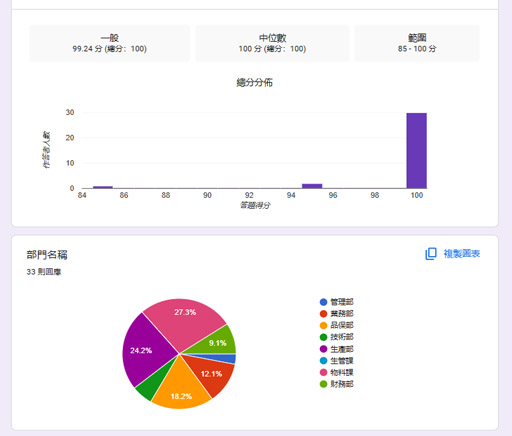Click the light green 9.1% pie slice

click(x=217, y=342)
